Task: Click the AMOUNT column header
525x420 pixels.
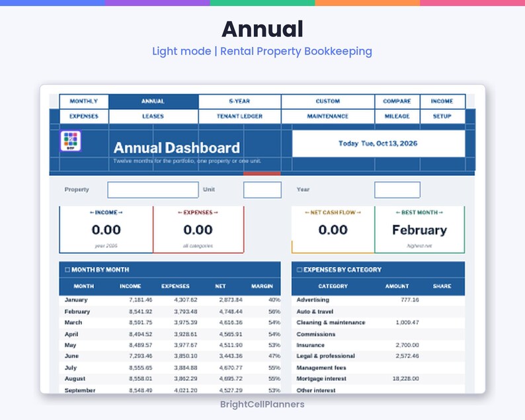Action: point(397,286)
